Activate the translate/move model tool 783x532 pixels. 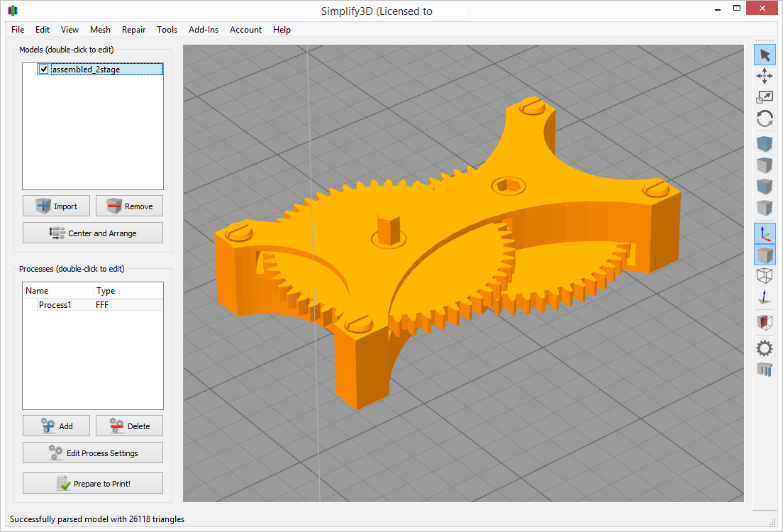pyautogui.click(x=765, y=76)
